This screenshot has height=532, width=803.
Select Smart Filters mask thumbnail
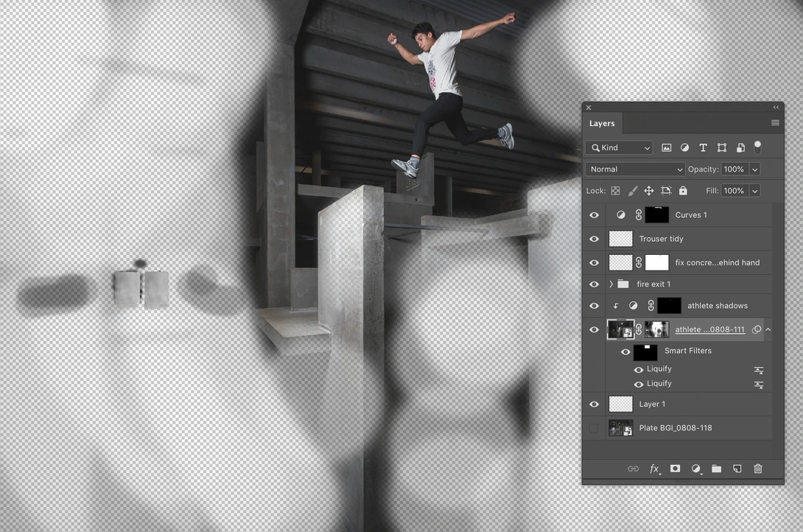pyautogui.click(x=645, y=352)
